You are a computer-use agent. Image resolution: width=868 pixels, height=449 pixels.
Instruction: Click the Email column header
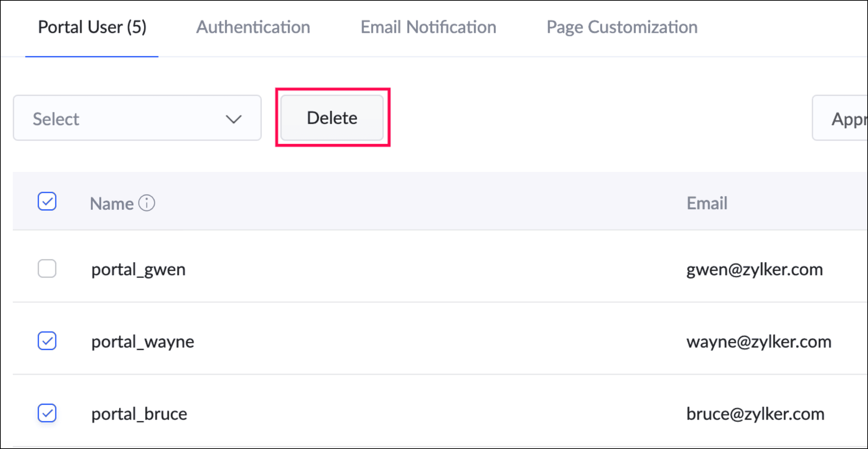[706, 203]
